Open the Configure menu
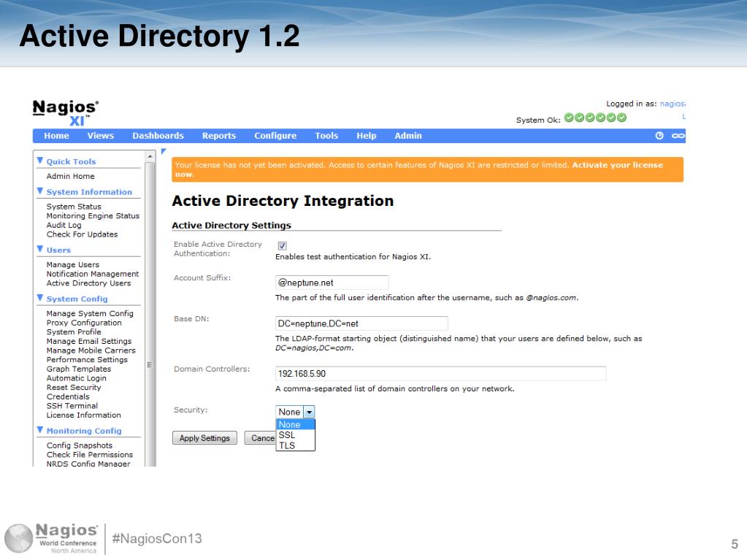 pos(275,136)
